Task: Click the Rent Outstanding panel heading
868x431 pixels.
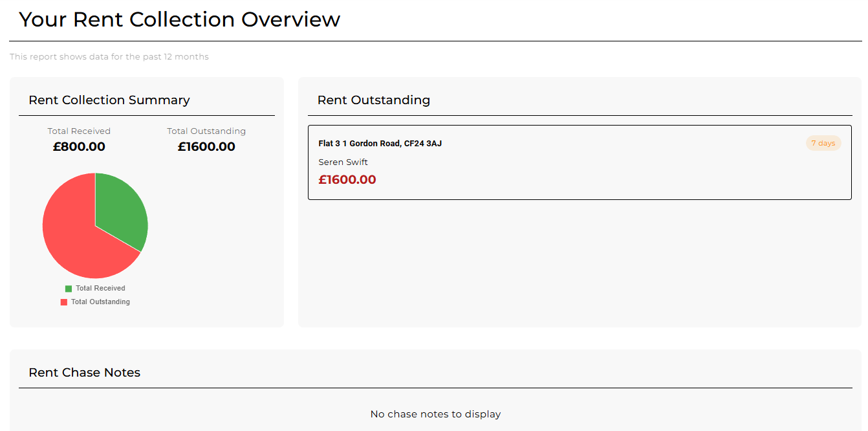Action: tap(373, 100)
